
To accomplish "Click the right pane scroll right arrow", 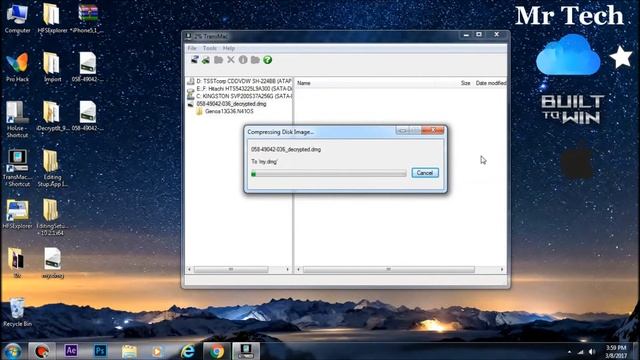I will point(502,269).
